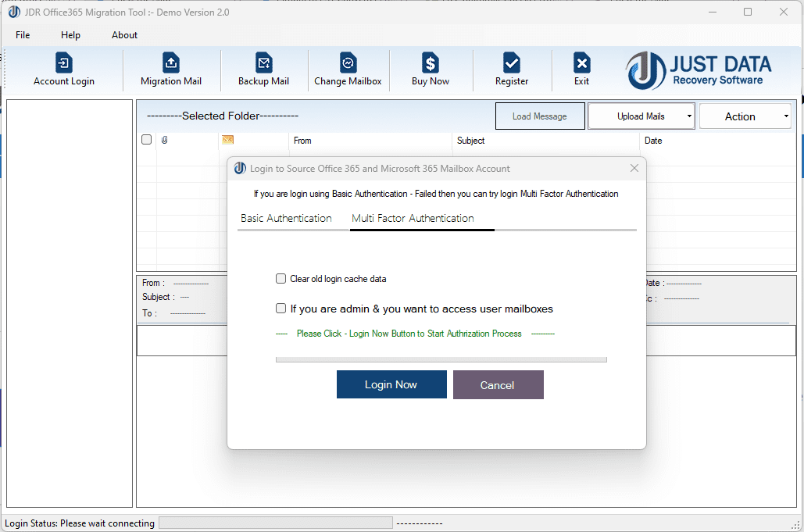
Task: Open the Buy Now option
Action: [431, 70]
